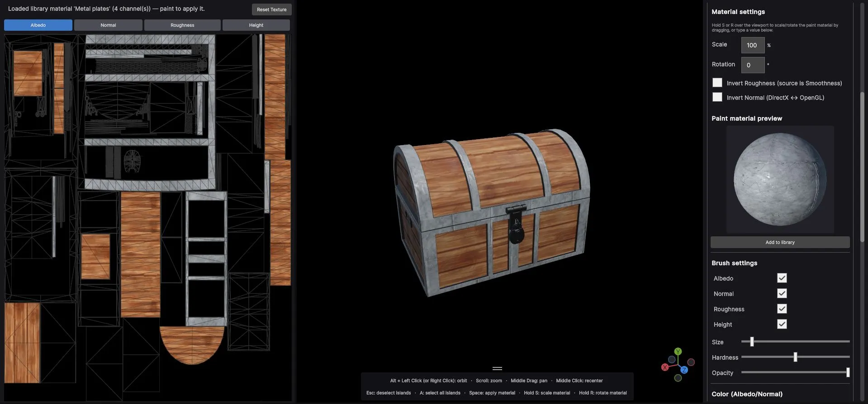The height and width of the screenshot is (404, 868).
Task: Click the green Y axis gizmo handle
Action: (x=678, y=351)
